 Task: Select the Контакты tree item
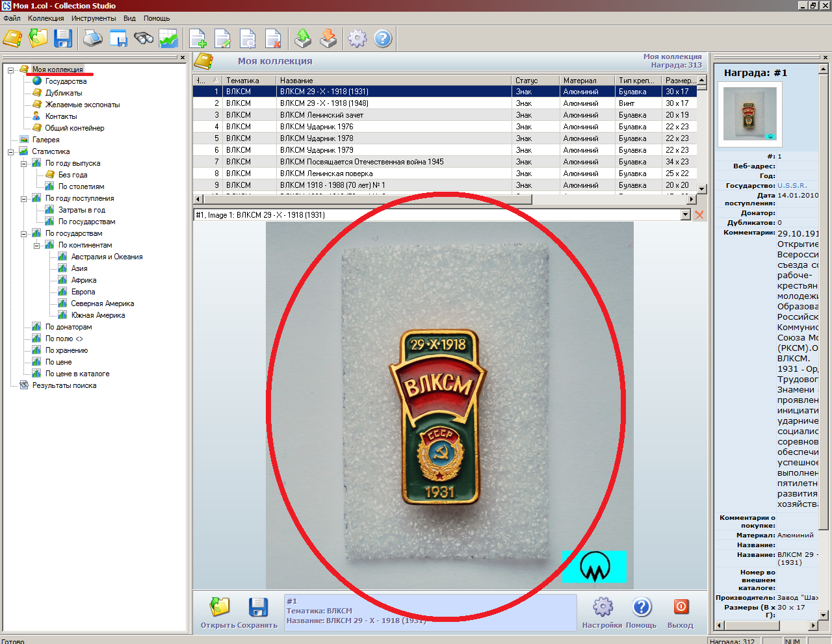[x=61, y=116]
